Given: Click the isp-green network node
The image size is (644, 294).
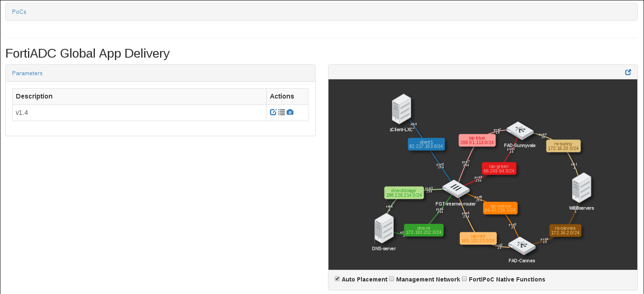Looking at the screenshot, I should (499, 168).
